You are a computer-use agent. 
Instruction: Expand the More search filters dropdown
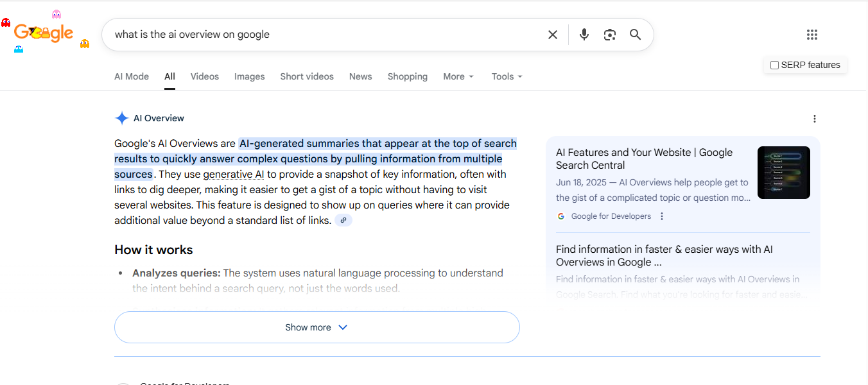point(458,76)
